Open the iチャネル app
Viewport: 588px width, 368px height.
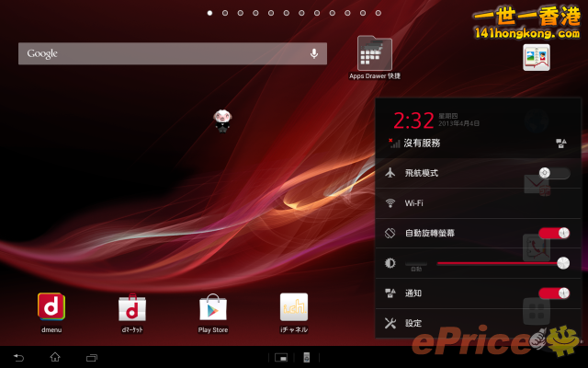tap(293, 308)
